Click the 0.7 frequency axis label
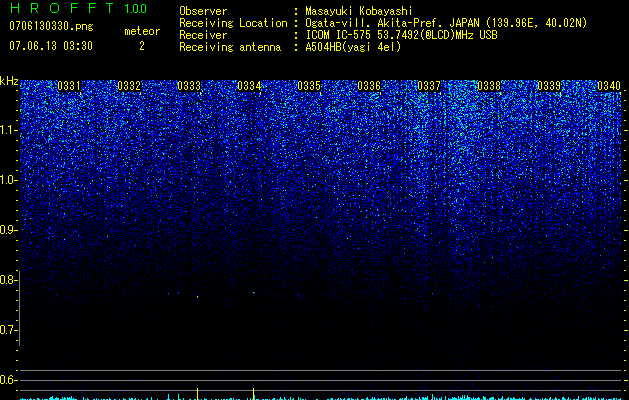The width and height of the screenshot is (629, 400). pos(8,330)
